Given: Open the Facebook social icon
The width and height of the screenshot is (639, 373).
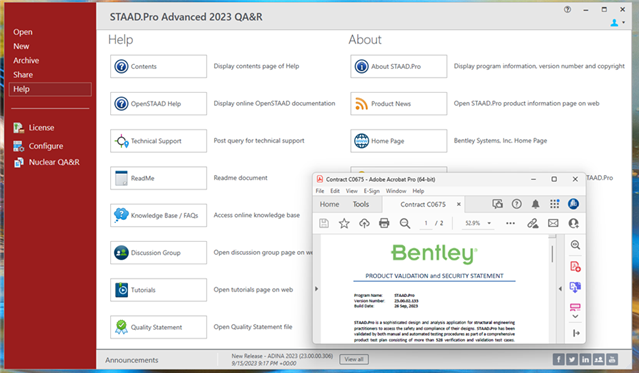Looking at the screenshot, I should (559, 359).
